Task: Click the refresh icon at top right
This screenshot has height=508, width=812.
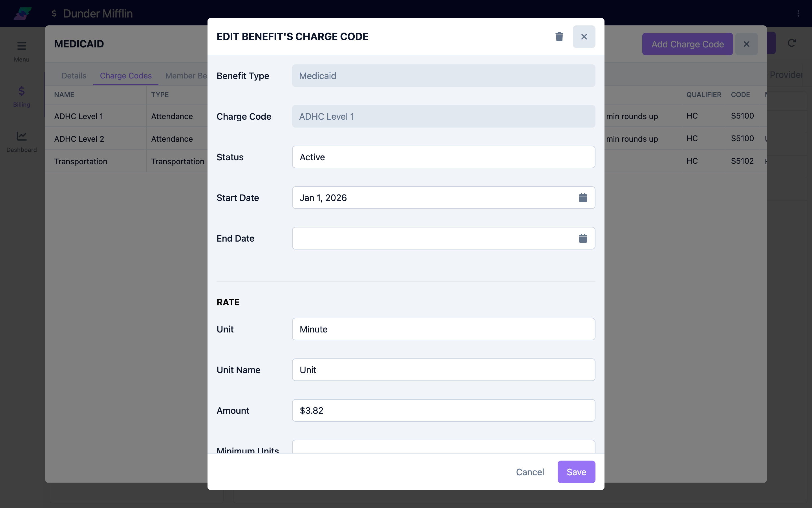Action: [x=791, y=43]
